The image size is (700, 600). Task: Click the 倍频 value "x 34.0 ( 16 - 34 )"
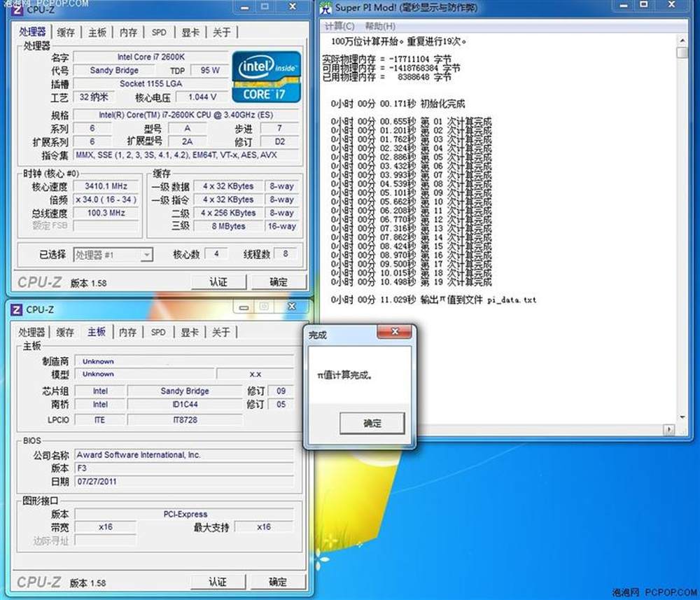click(x=106, y=200)
